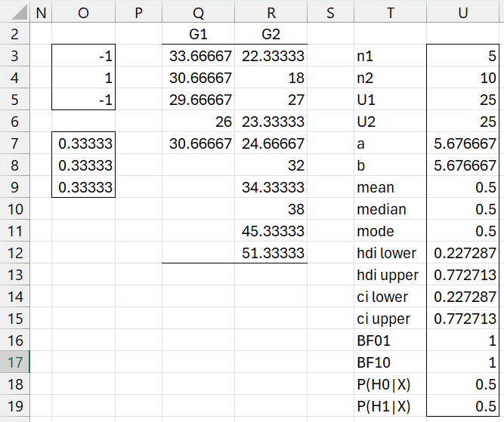
Task: Select column Q header
Action: pyautogui.click(x=198, y=12)
